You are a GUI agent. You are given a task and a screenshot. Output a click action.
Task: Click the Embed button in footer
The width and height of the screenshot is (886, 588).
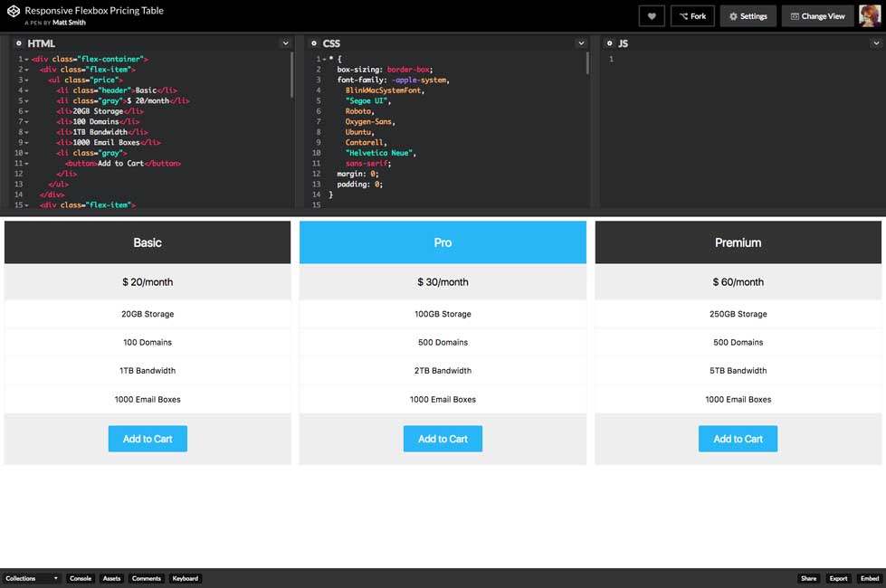pyautogui.click(x=869, y=578)
